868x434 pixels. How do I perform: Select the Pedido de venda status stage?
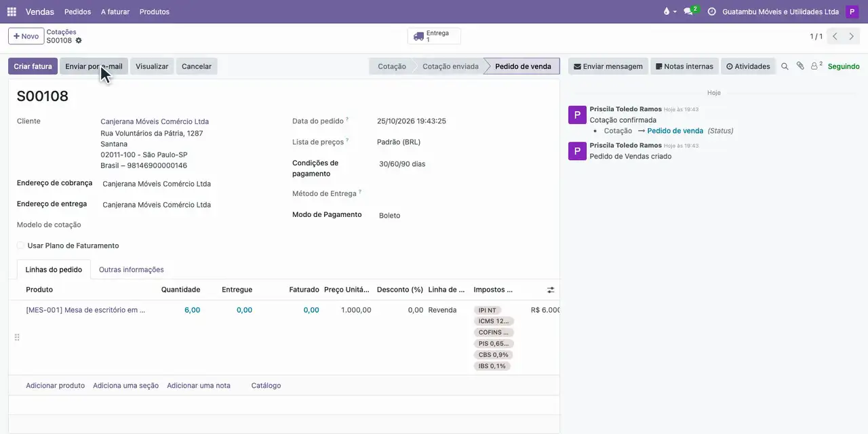523,66
